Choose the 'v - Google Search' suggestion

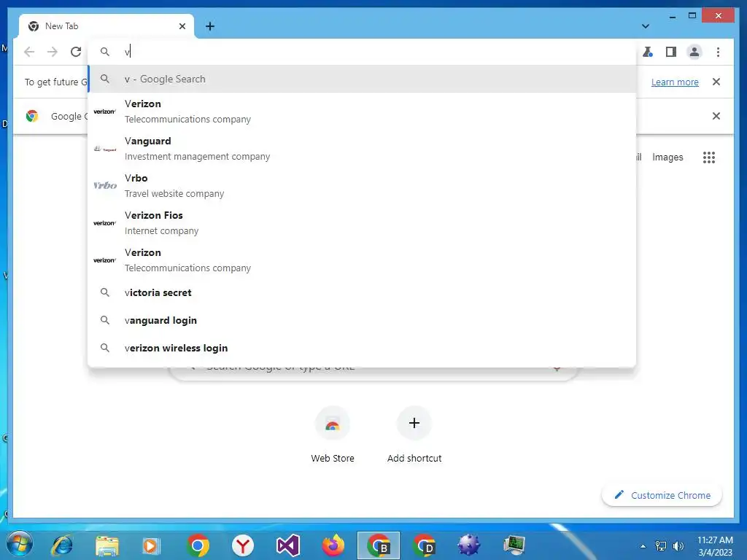(362, 79)
